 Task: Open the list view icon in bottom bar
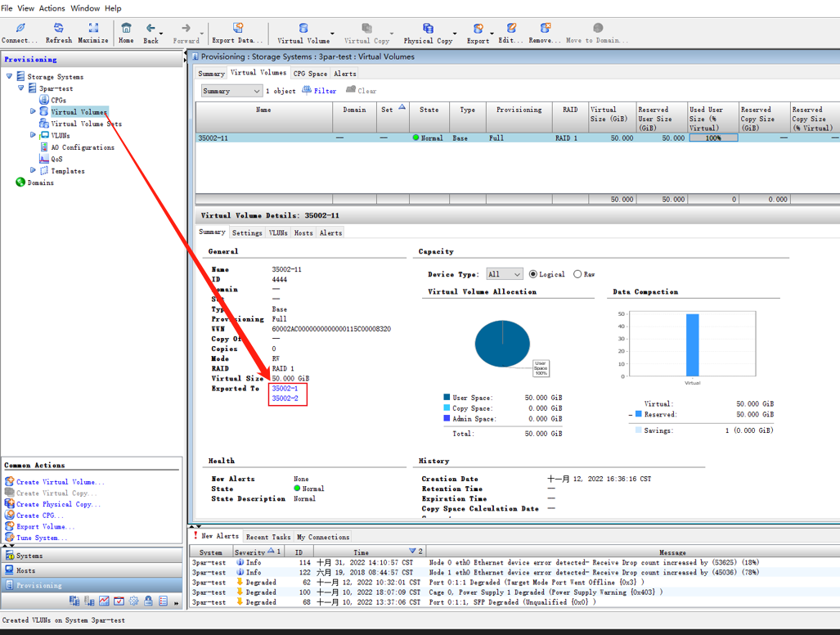(x=164, y=601)
